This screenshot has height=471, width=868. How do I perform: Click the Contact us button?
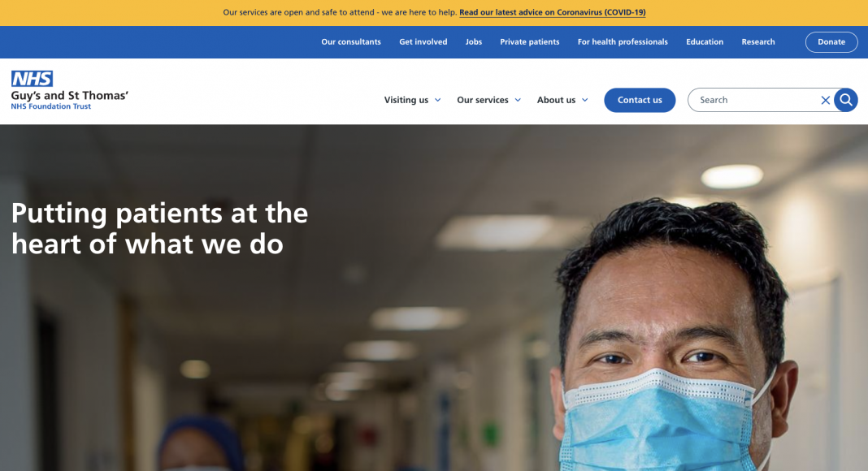(x=640, y=100)
